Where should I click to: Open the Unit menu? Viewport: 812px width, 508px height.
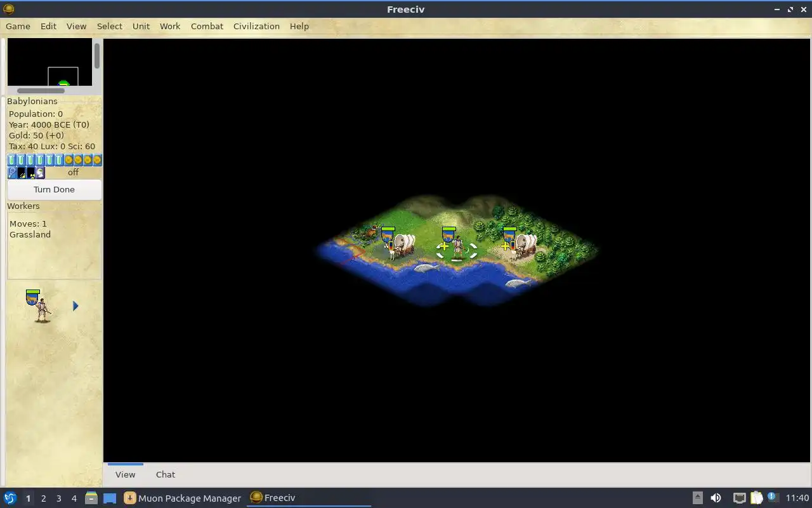(141, 26)
